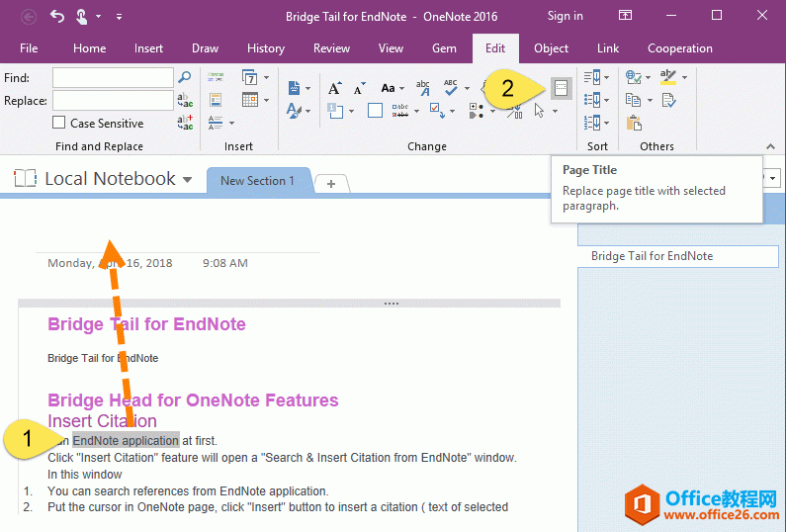786x532 pixels.
Task: Click into the Replace text field
Action: pos(113,100)
